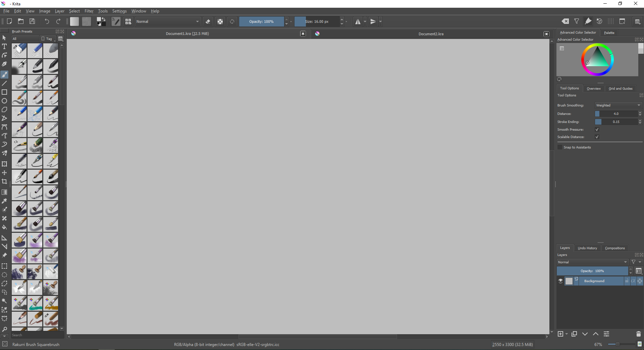Switch to the Overview tab
Screen dimensions: 644x350
tap(594, 89)
